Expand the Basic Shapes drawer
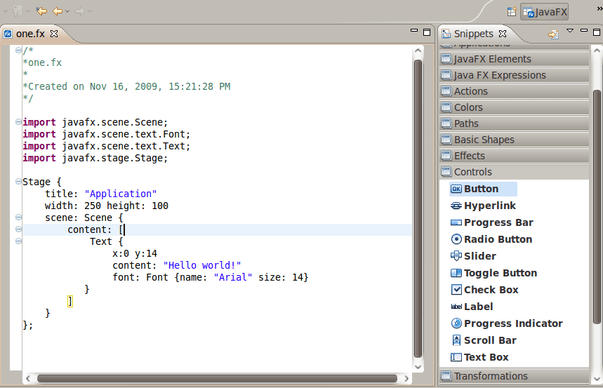The image size is (603, 388). [x=514, y=140]
